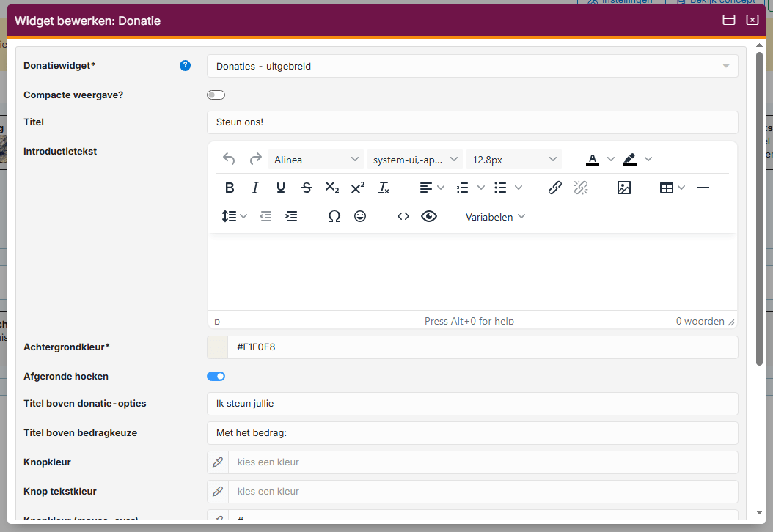773x532 pixels.
Task: Open the special character (omega) picker
Action: click(334, 216)
